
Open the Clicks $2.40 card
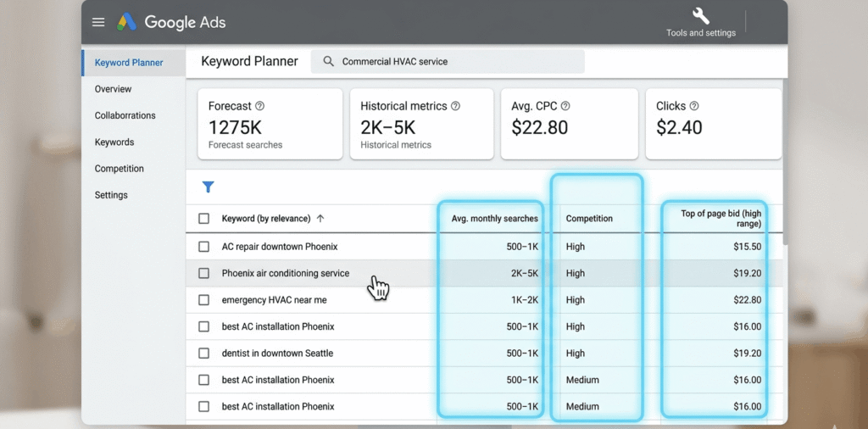(x=714, y=124)
